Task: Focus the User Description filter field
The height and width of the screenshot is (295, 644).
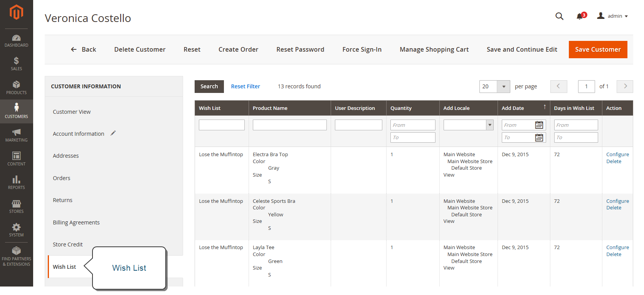Action: (x=358, y=125)
